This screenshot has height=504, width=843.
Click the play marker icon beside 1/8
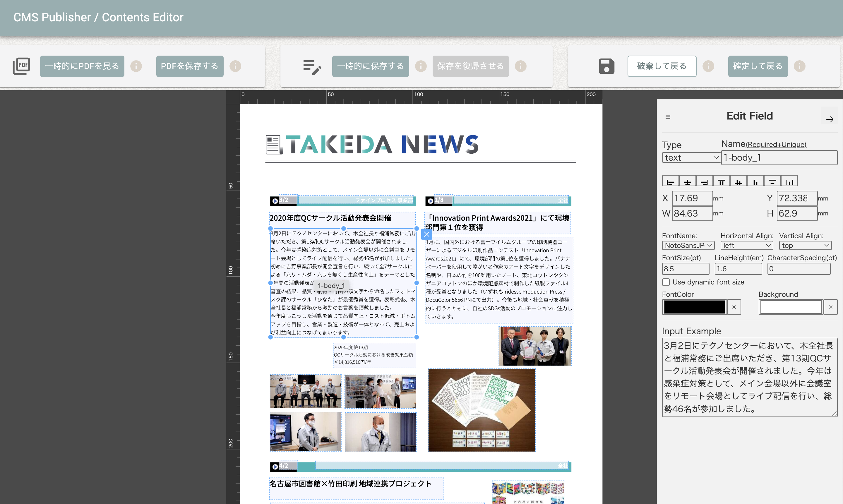tap(430, 201)
